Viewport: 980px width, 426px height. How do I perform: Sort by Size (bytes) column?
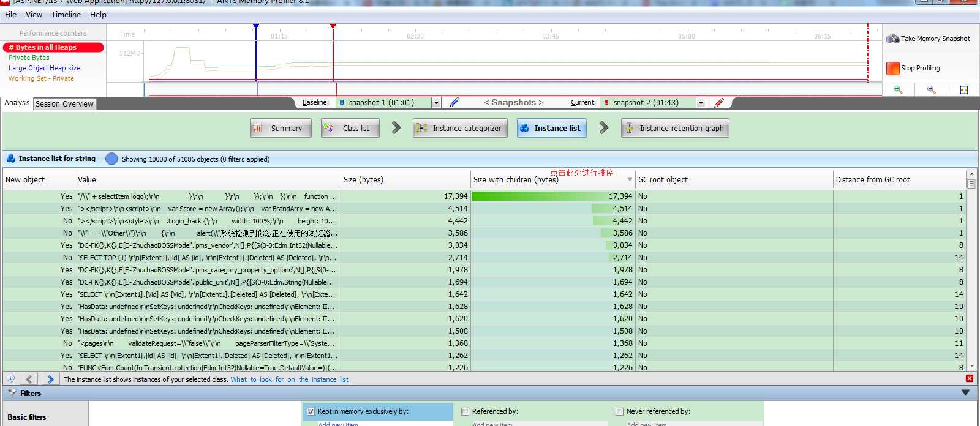click(405, 179)
